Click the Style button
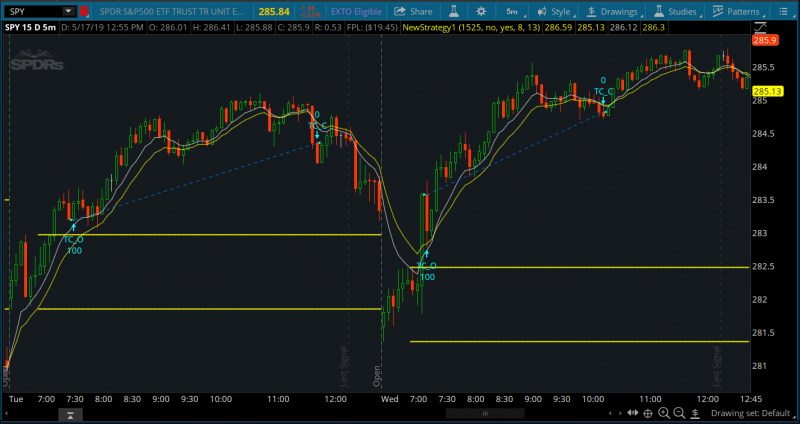 point(554,11)
